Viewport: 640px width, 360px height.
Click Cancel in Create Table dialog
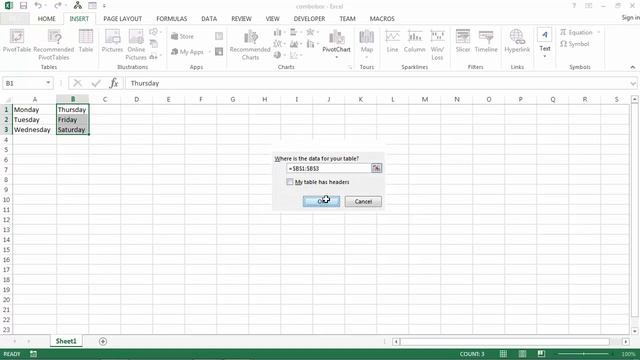[x=363, y=201]
